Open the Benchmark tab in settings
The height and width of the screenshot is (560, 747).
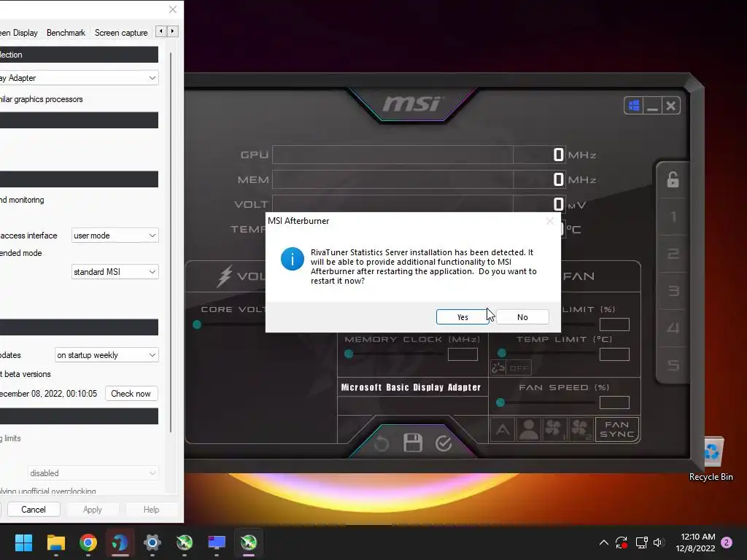pyautogui.click(x=66, y=33)
